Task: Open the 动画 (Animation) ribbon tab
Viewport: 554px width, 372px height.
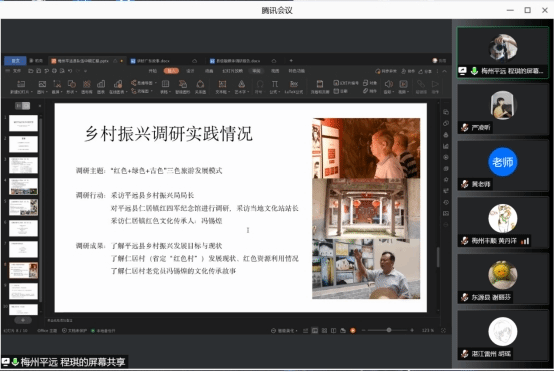Action: click(209, 71)
